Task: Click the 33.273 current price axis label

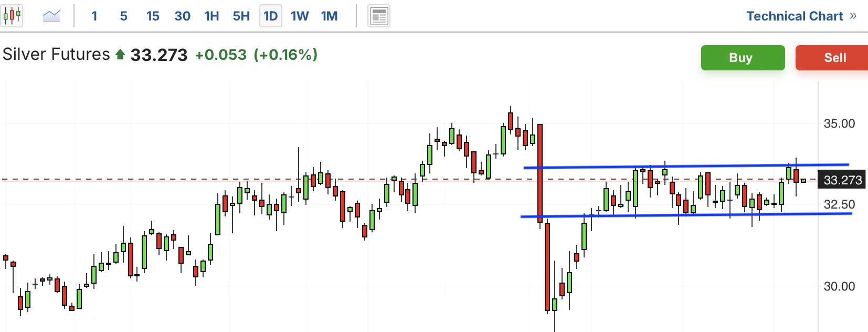Action: pos(842,180)
